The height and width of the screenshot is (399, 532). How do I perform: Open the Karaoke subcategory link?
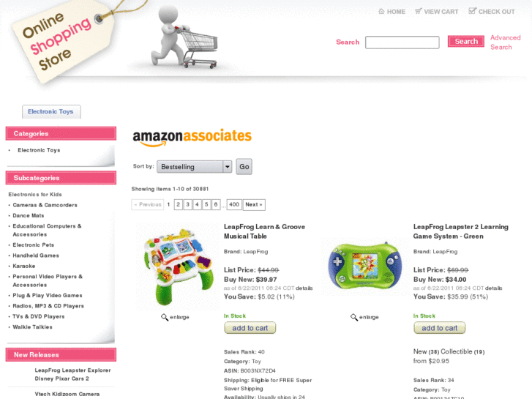click(23, 266)
